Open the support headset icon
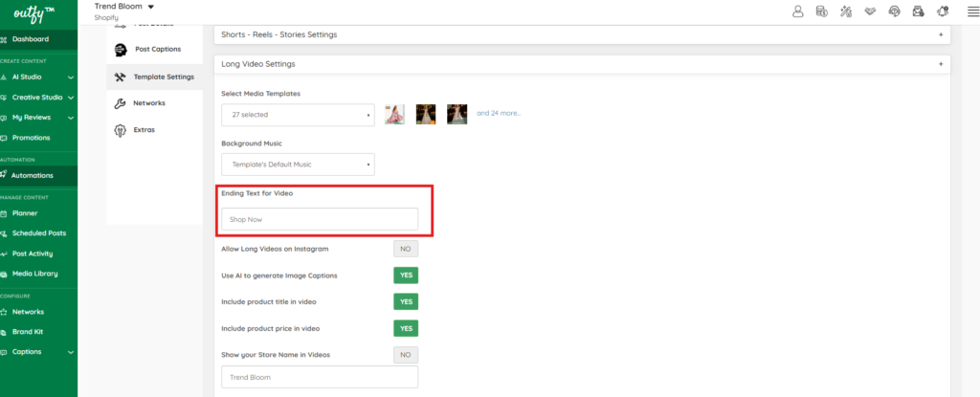Viewport: 980px width, 397px height. [x=895, y=11]
